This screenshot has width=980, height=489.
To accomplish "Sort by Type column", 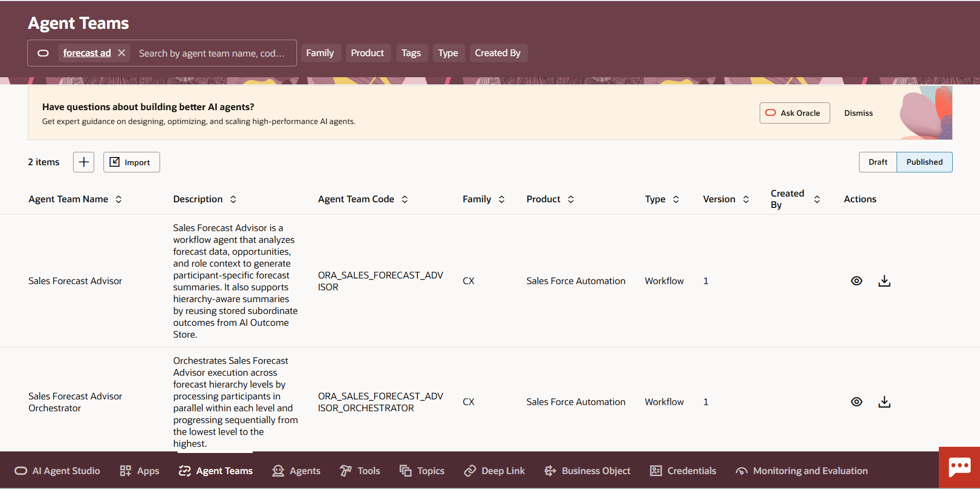I will pyautogui.click(x=676, y=199).
